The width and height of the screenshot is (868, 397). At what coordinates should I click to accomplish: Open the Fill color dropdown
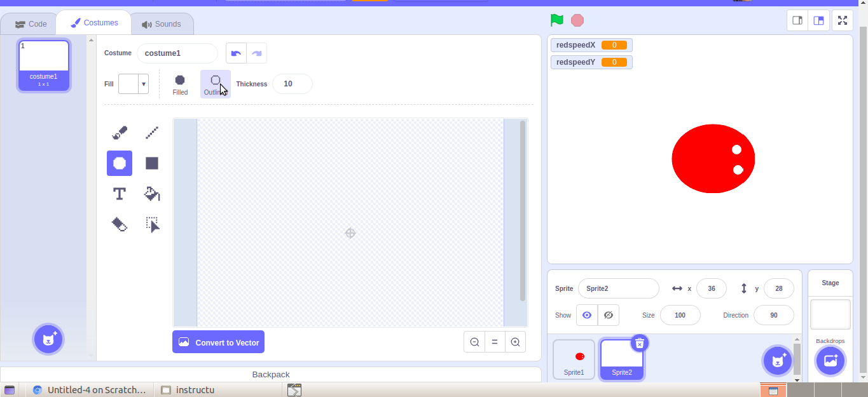pos(143,83)
